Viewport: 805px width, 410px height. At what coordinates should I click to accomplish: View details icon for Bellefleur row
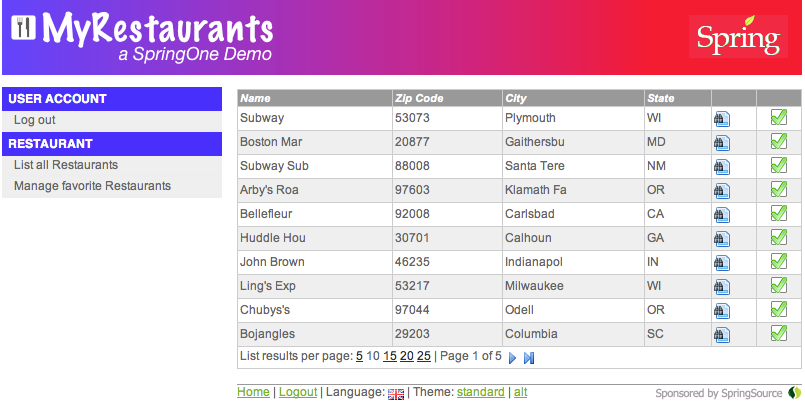(721, 214)
